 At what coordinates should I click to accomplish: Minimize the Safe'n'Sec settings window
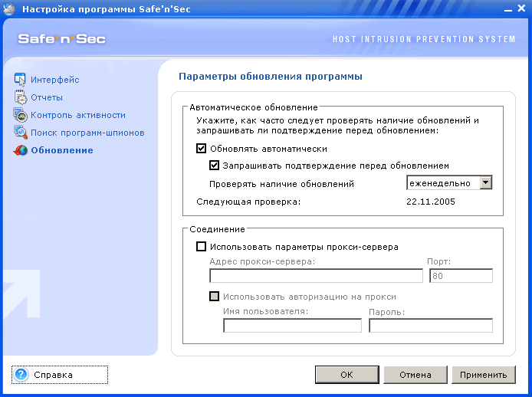[508, 9]
